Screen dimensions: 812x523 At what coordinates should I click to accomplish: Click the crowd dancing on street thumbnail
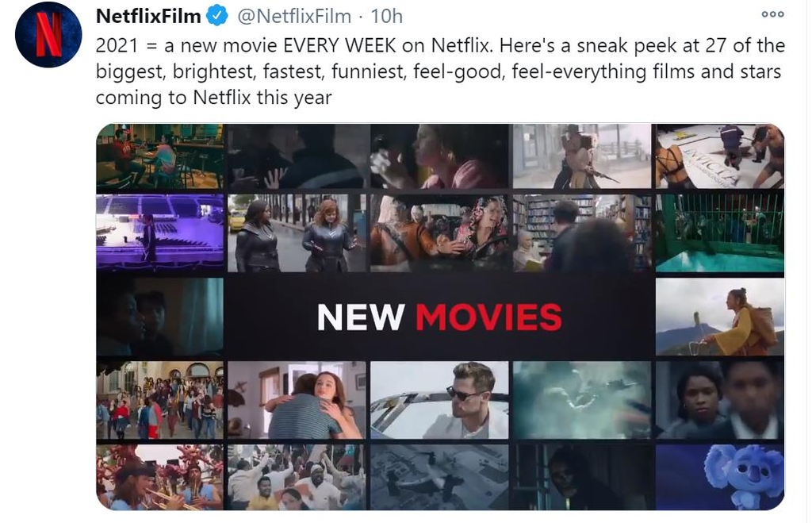160,400
